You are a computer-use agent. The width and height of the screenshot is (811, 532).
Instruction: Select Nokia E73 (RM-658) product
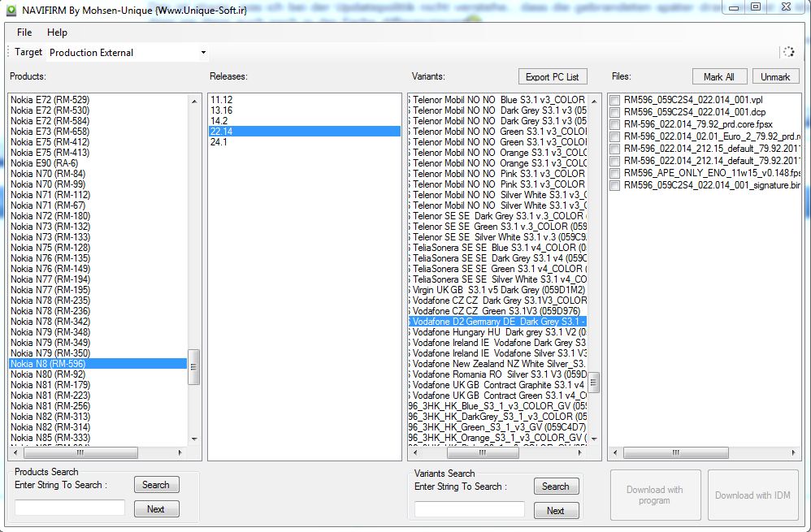98,132
